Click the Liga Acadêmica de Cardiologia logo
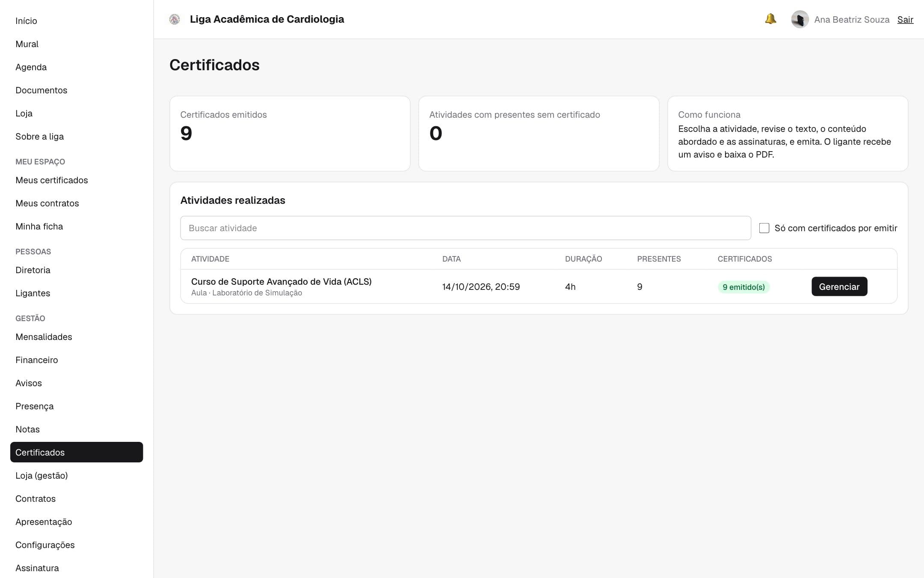This screenshot has width=924, height=578. [x=175, y=19]
